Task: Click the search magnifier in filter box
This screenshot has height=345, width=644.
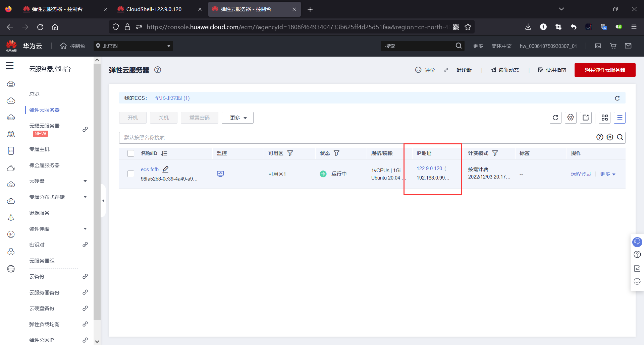Action: tap(620, 137)
